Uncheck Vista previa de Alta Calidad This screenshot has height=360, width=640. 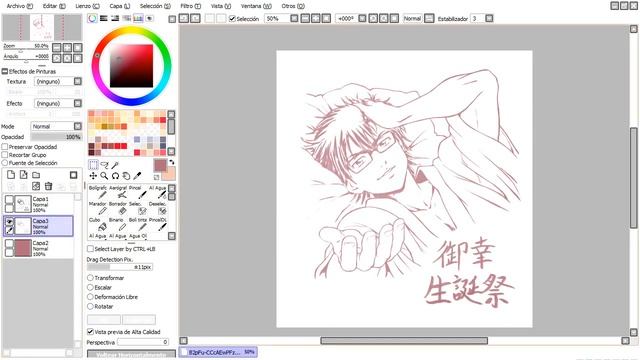coord(90,332)
